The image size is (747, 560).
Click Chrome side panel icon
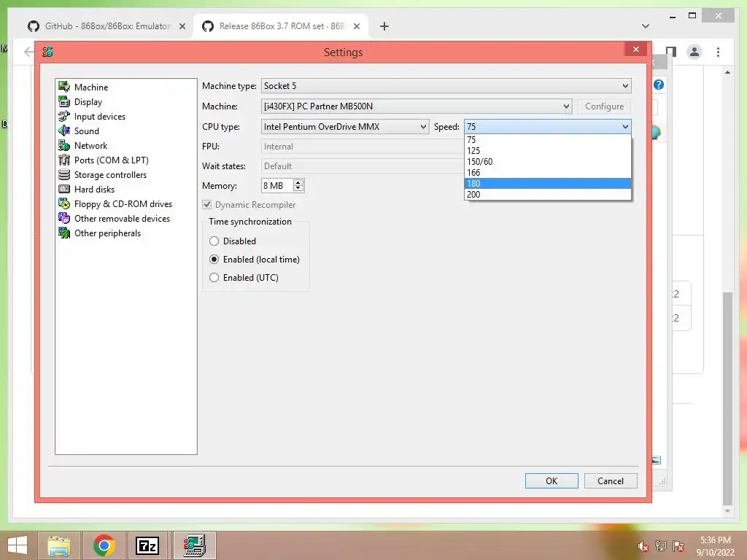click(671, 52)
